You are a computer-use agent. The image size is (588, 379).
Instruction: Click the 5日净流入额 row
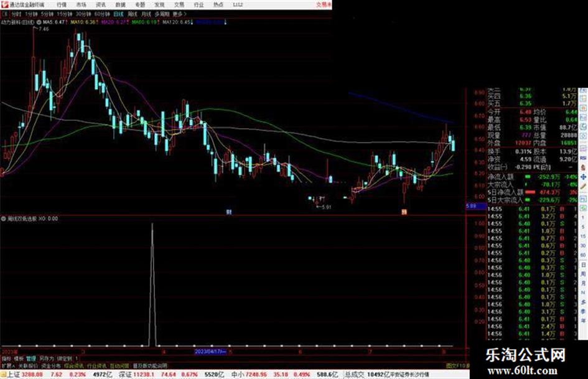[x=533, y=192]
